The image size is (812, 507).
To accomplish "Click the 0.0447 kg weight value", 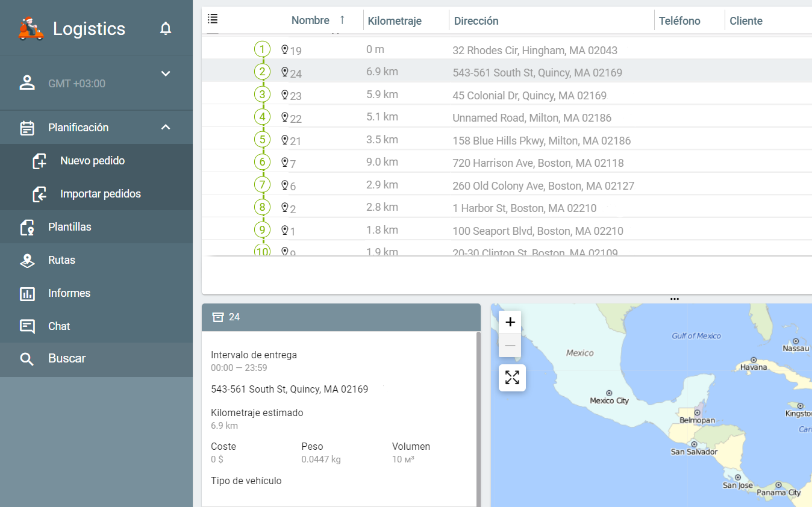I will coord(321,459).
